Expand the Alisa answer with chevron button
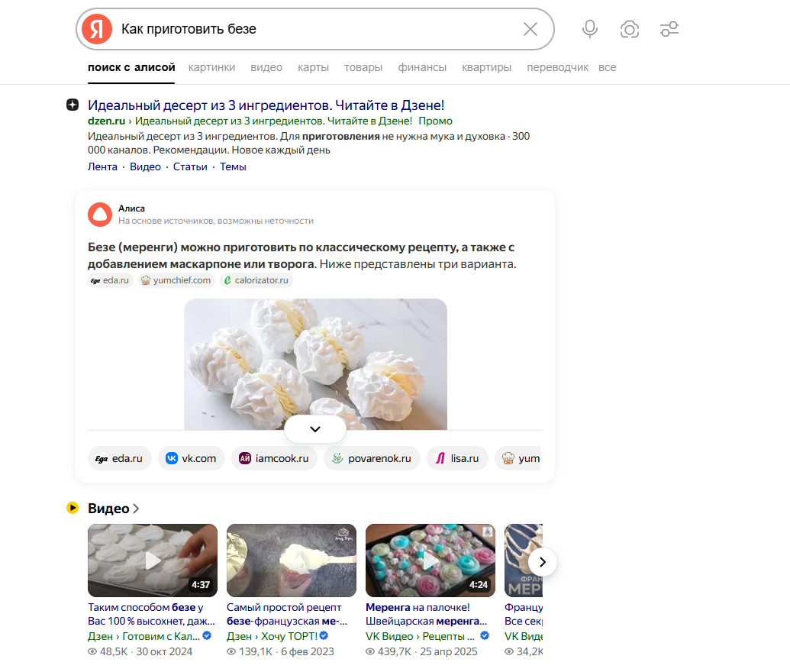The image size is (790, 672). click(x=314, y=429)
